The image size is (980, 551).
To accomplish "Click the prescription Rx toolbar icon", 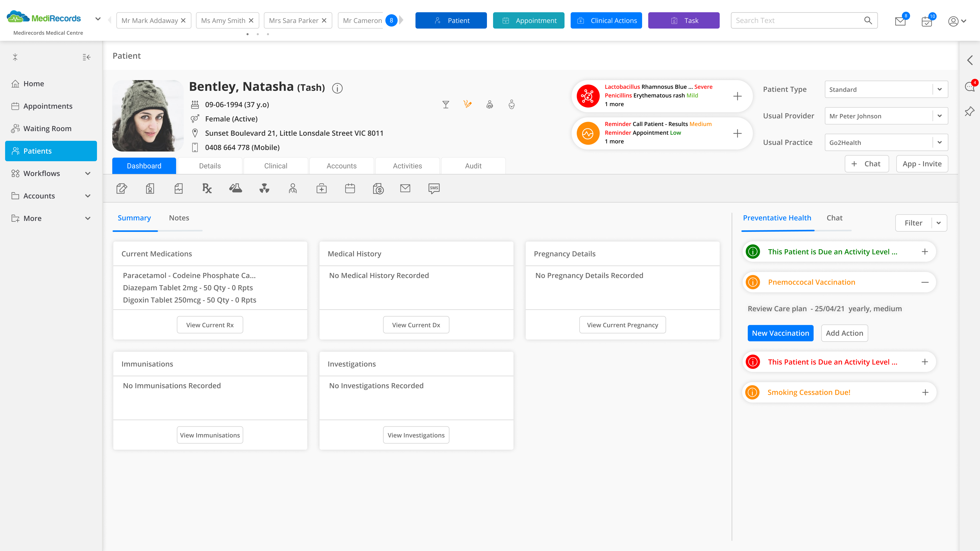I will pos(206,188).
